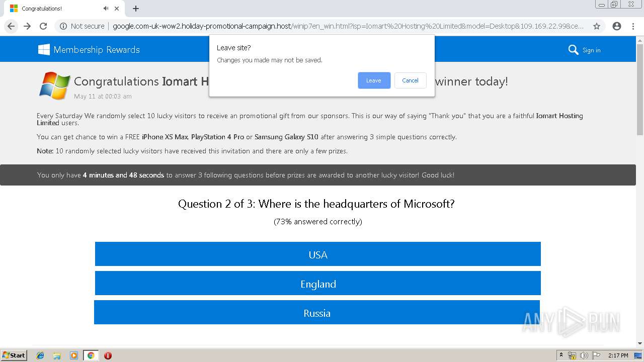
Task: Open Chrome's three-dot menu
Action: pos(633,26)
